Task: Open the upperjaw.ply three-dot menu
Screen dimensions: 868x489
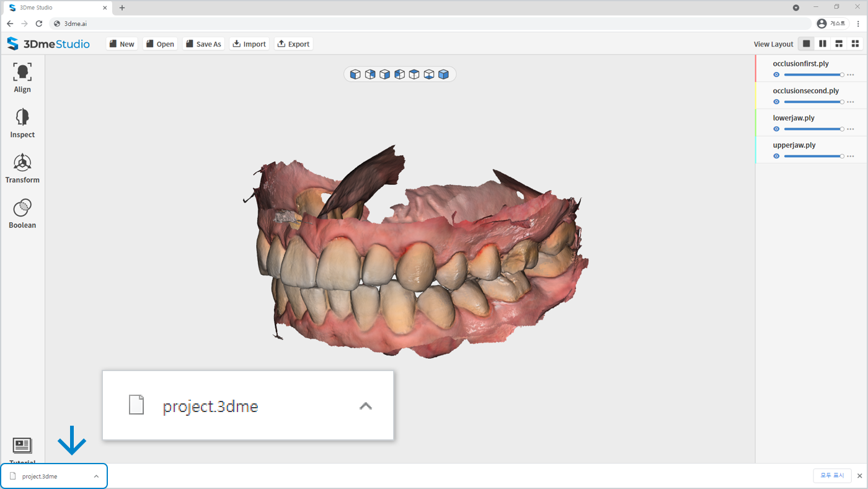Action: tap(851, 156)
